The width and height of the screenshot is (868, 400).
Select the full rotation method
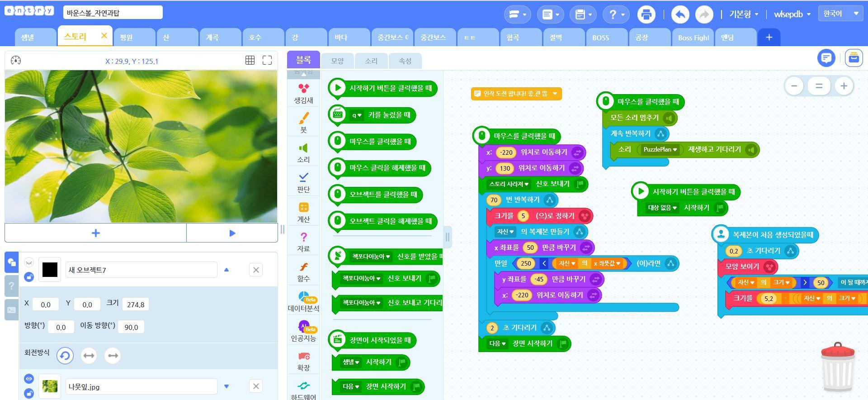pos(65,356)
